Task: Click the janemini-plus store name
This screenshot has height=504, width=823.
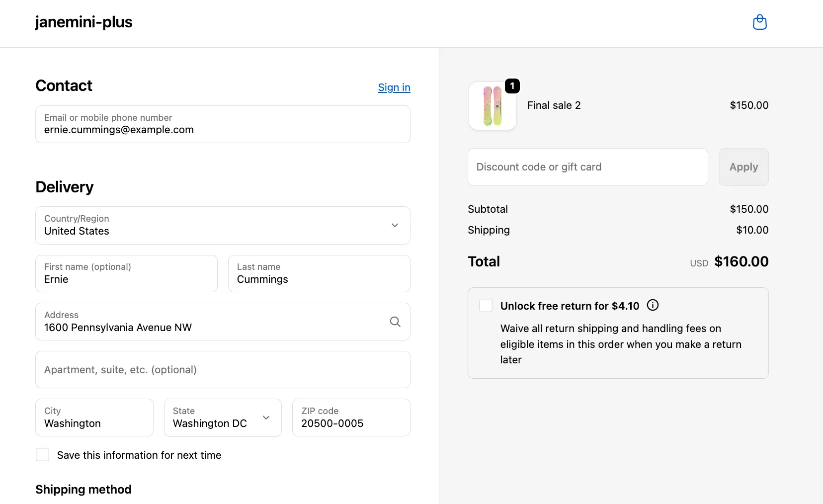Action: click(83, 22)
